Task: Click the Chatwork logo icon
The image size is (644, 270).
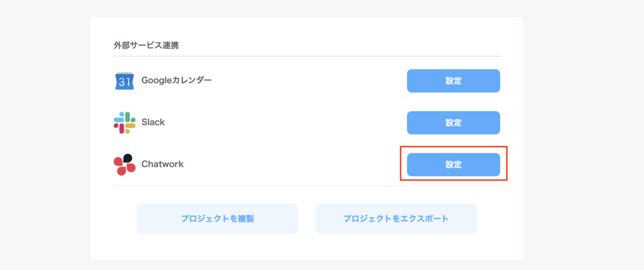Action: pyautogui.click(x=124, y=164)
